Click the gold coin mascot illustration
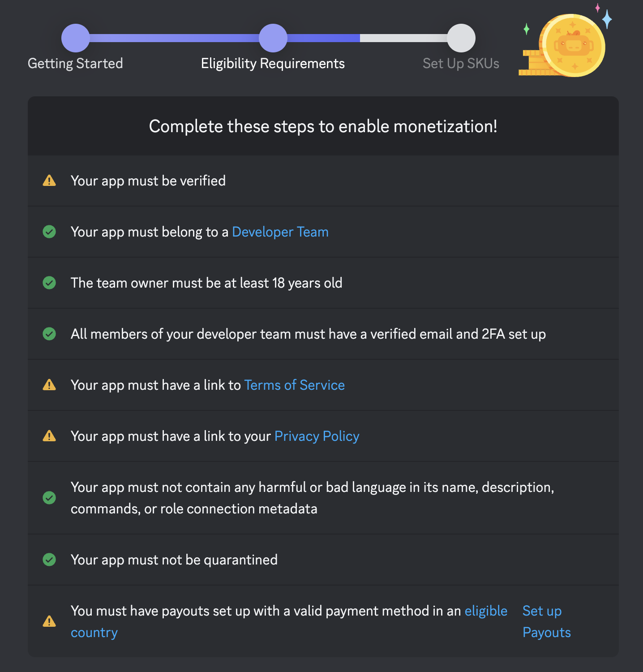Image resolution: width=643 pixels, height=672 pixels. click(565, 42)
